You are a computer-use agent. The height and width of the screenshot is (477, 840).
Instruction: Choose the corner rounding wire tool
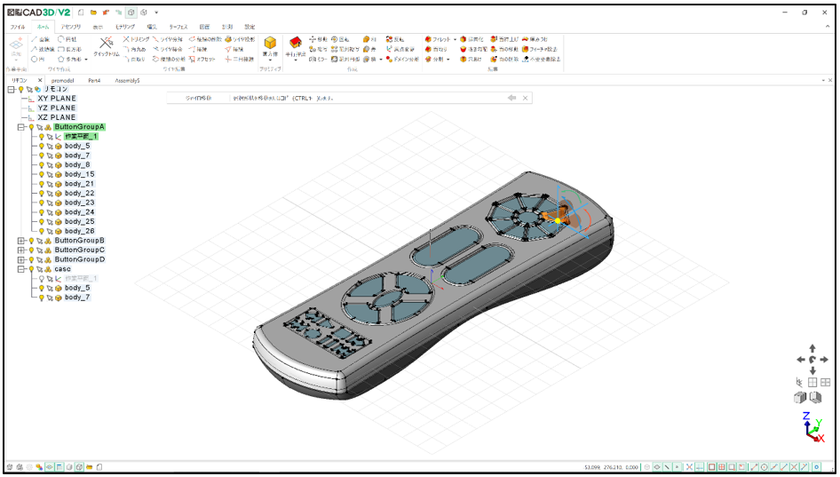click(134, 49)
